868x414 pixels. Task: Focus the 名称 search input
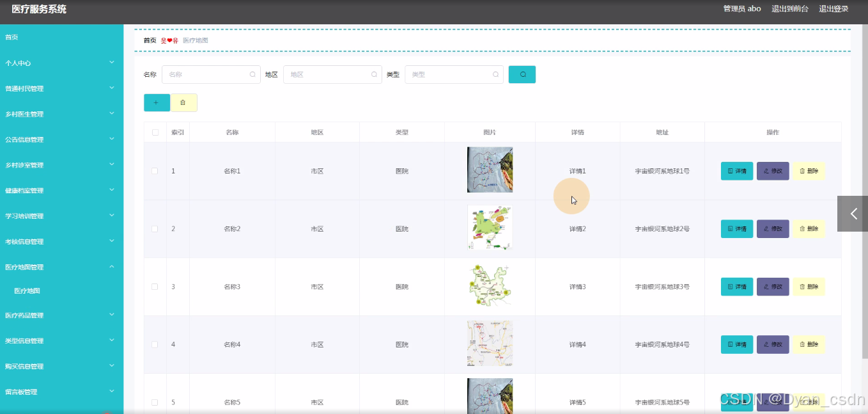pos(211,74)
